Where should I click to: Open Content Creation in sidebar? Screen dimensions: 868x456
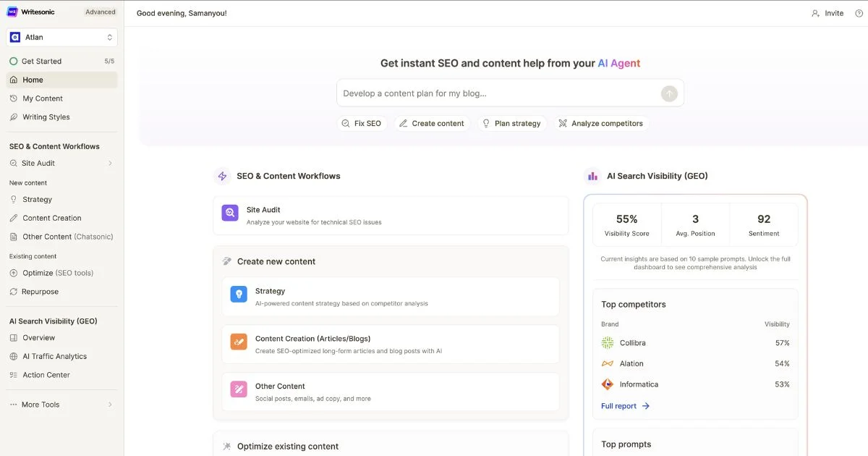pyautogui.click(x=62, y=218)
